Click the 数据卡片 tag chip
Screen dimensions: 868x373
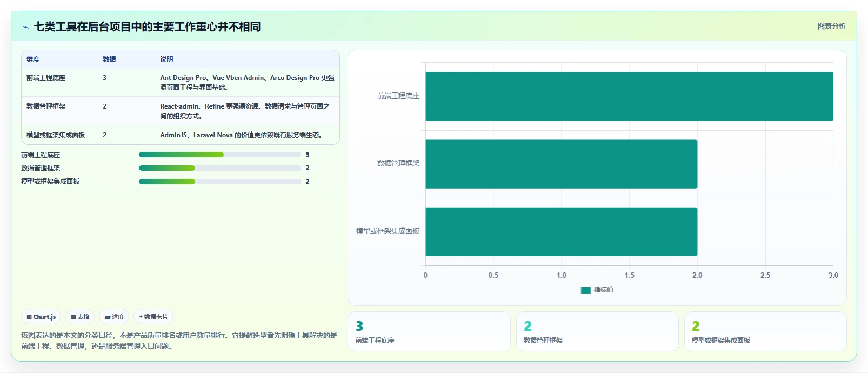[x=153, y=317]
